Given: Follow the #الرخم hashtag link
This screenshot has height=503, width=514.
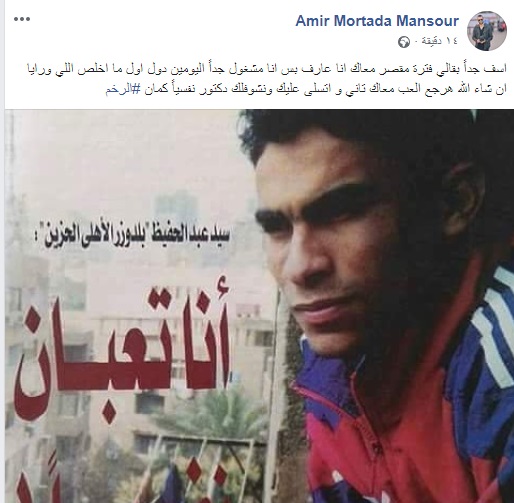Looking at the screenshot, I should 122,90.
